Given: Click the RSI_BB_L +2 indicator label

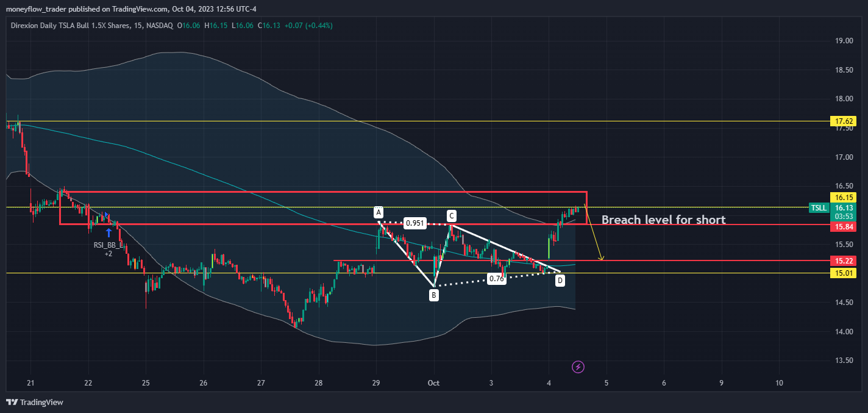Looking at the screenshot, I should point(107,248).
